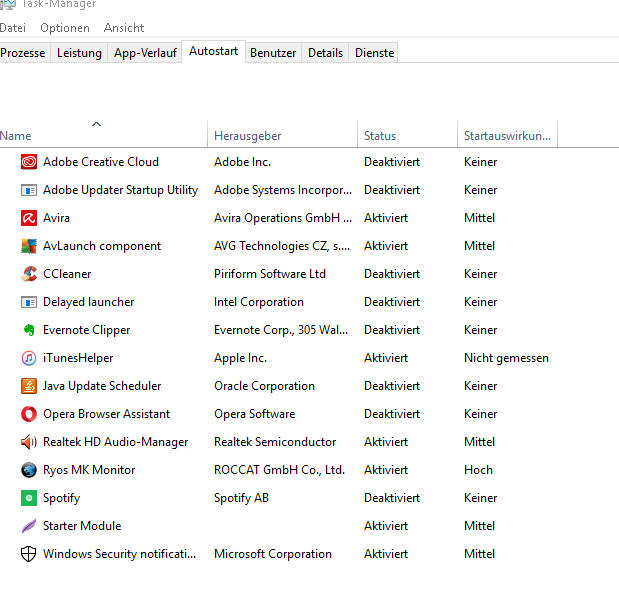Switch to the App-Verlauf tab
Screen dimensions: 619x592
(145, 53)
